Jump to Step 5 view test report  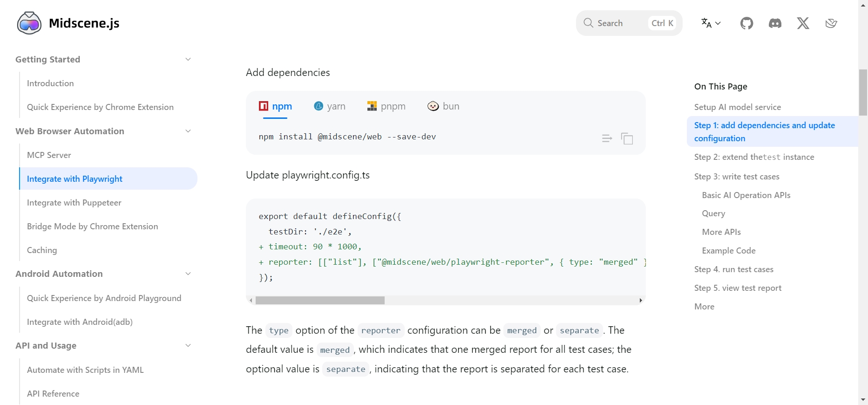(738, 288)
